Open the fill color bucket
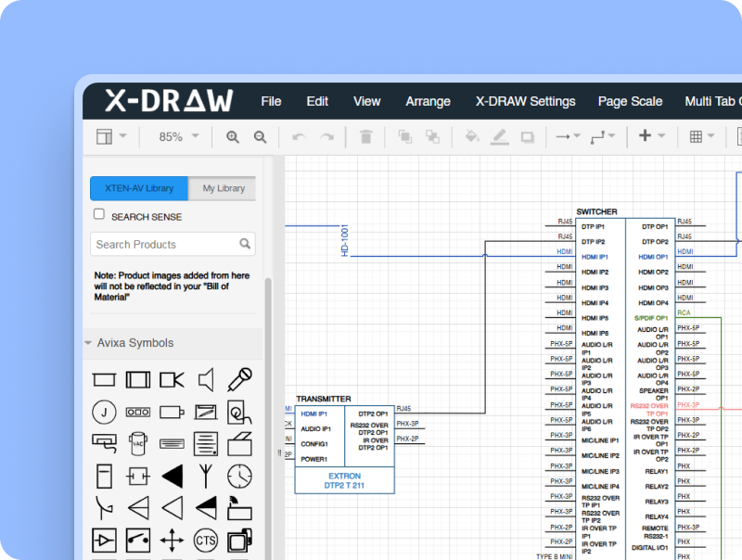This screenshot has height=560, width=742. click(472, 136)
